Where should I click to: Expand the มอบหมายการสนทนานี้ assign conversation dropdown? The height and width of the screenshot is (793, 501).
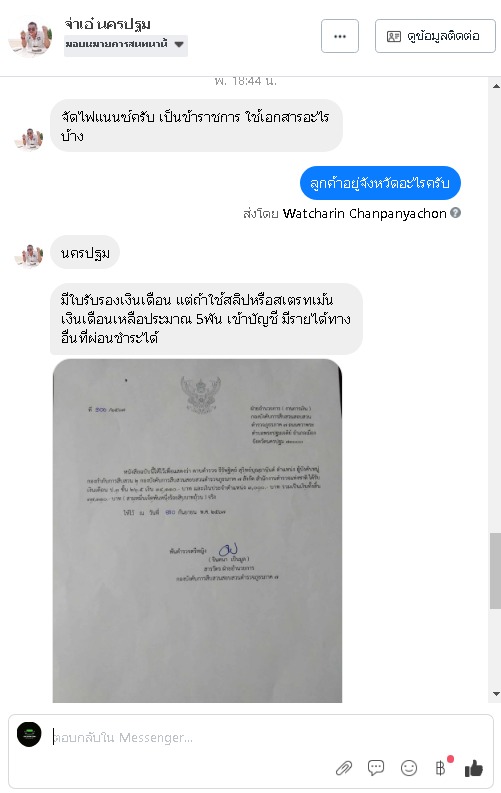click(126, 45)
